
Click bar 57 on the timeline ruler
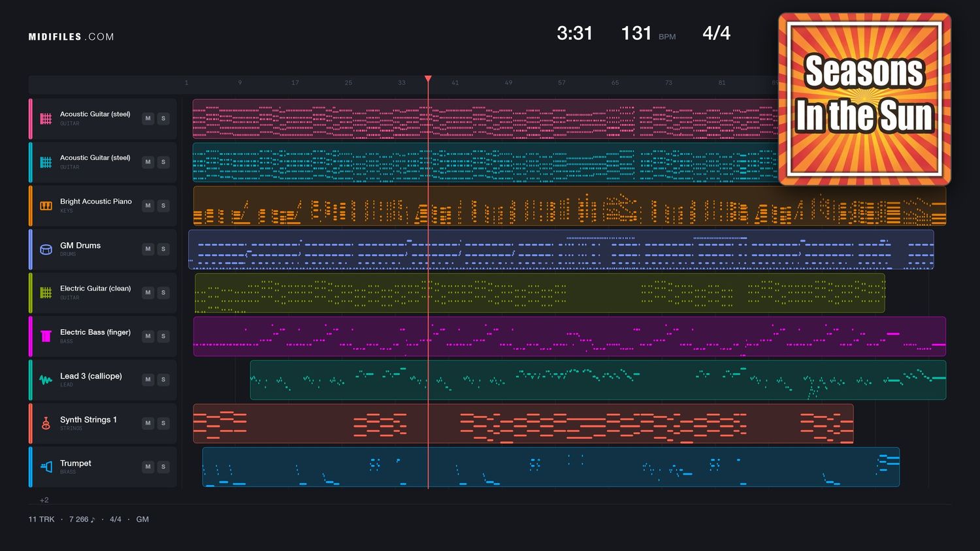coord(562,83)
